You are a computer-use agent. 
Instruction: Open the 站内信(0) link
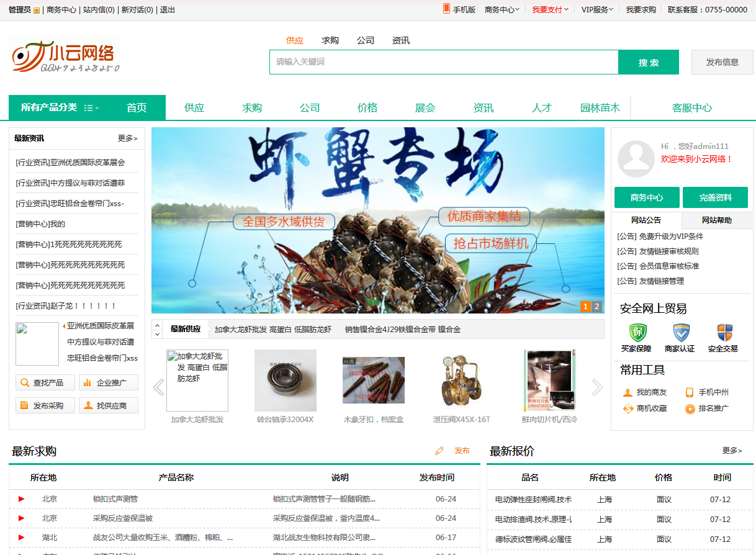coord(99,10)
